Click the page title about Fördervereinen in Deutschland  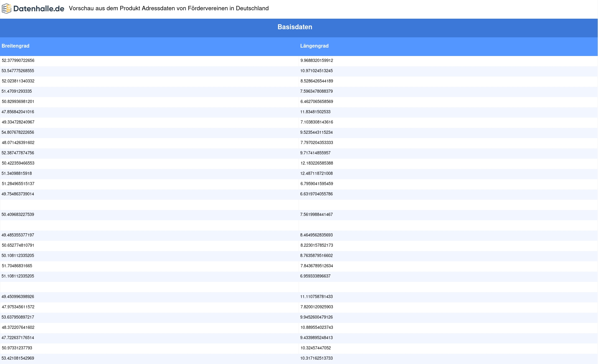[169, 8]
